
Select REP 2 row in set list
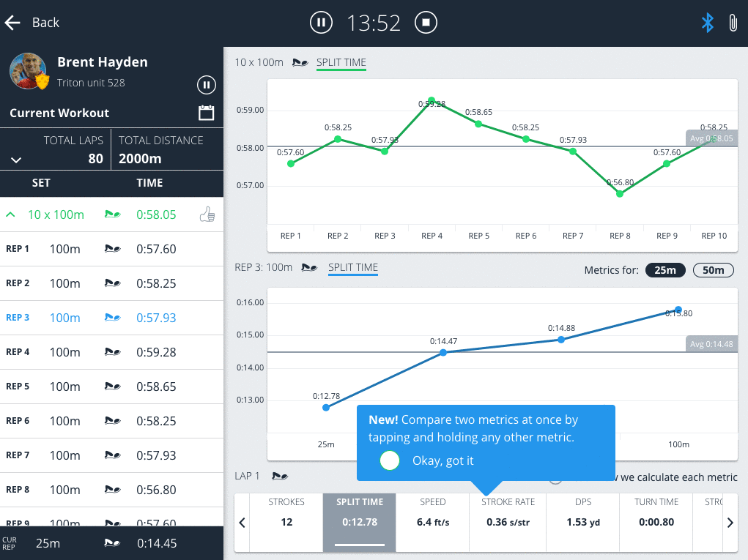pyautogui.click(x=111, y=283)
